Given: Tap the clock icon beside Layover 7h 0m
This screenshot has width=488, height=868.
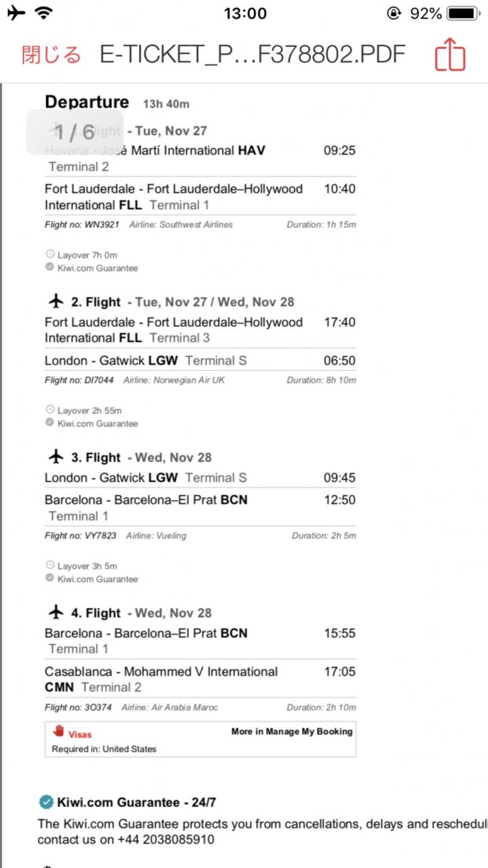Looking at the screenshot, I should [50, 254].
